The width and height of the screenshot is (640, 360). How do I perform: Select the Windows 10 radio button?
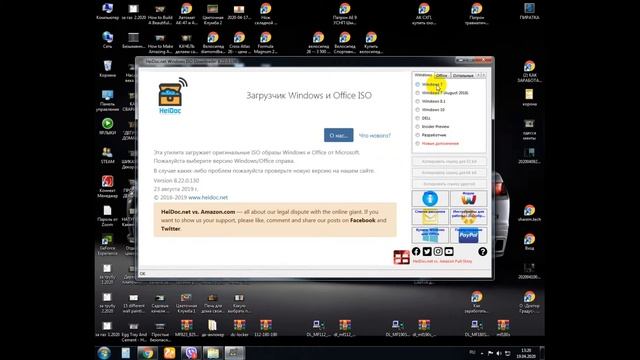418,110
